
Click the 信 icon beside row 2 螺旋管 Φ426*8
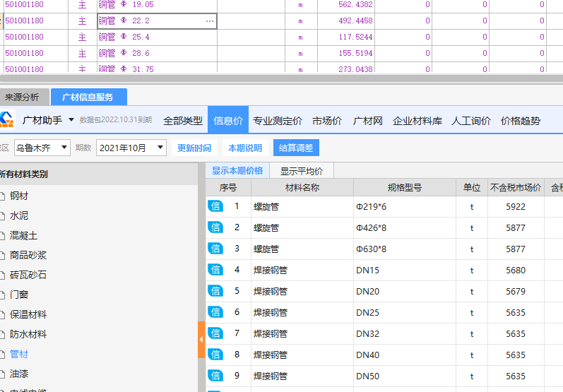(215, 227)
